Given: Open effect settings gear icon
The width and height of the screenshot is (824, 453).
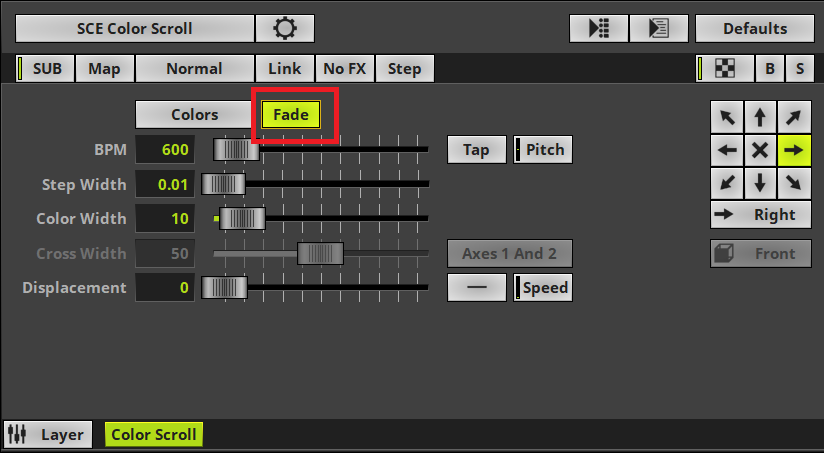Looking at the screenshot, I should [285, 29].
